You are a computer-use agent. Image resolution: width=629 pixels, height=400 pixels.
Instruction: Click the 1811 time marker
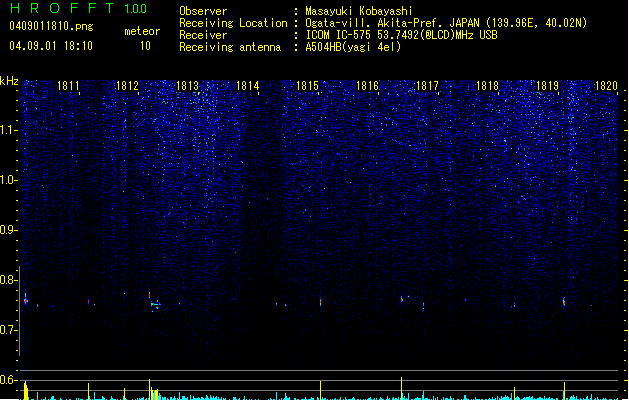[68, 86]
